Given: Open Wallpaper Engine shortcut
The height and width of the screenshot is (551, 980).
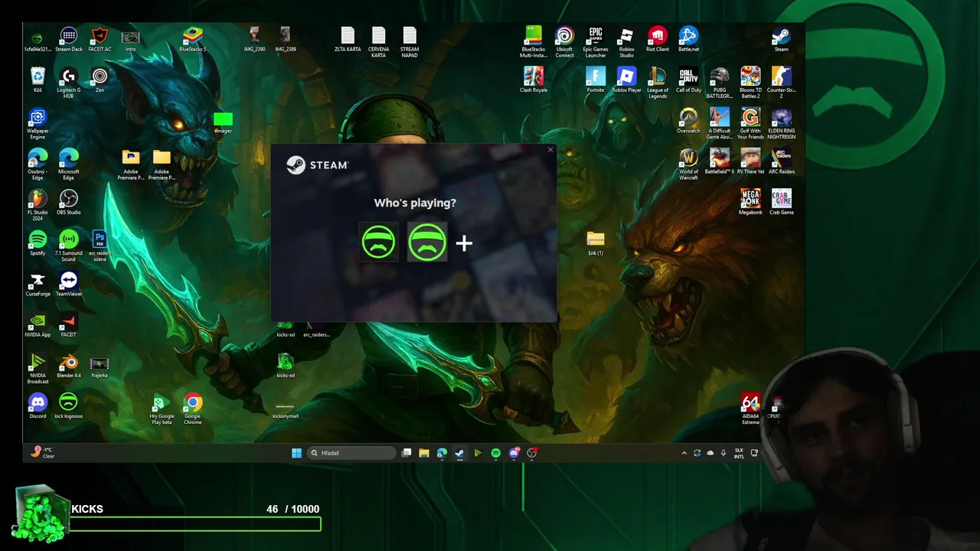Looking at the screenshot, I should click(38, 124).
